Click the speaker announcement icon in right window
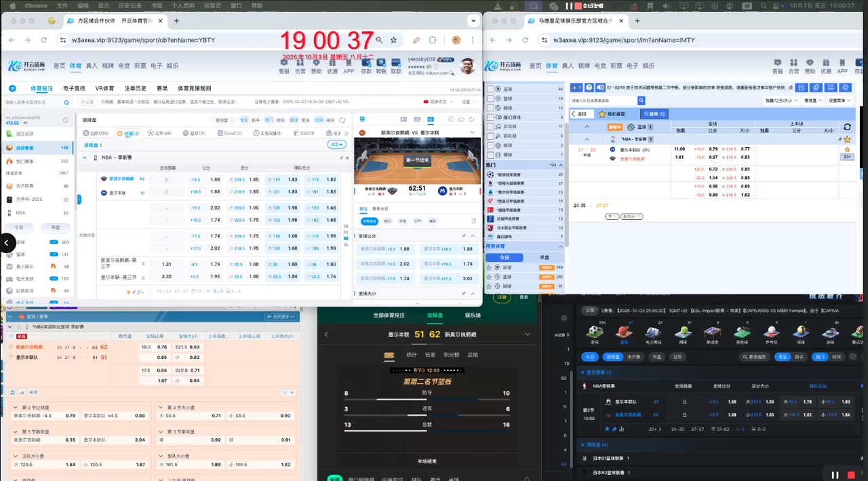This screenshot has height=481, width=868. pos(600,88)
